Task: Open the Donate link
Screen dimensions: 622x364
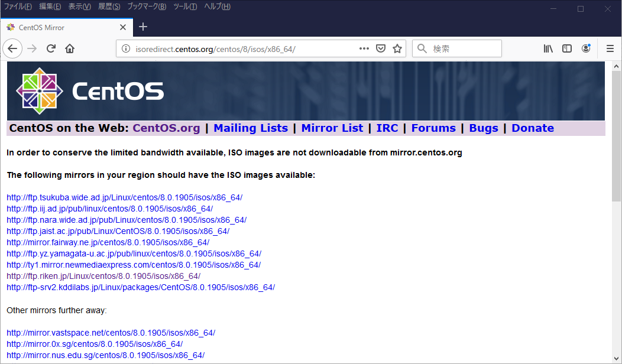Action: pos(533,128)
